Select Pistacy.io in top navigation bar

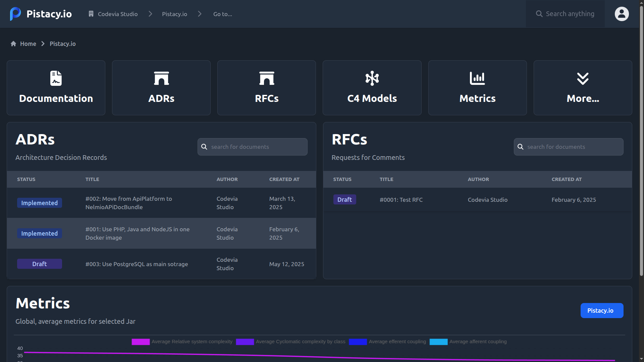[174, 14]
